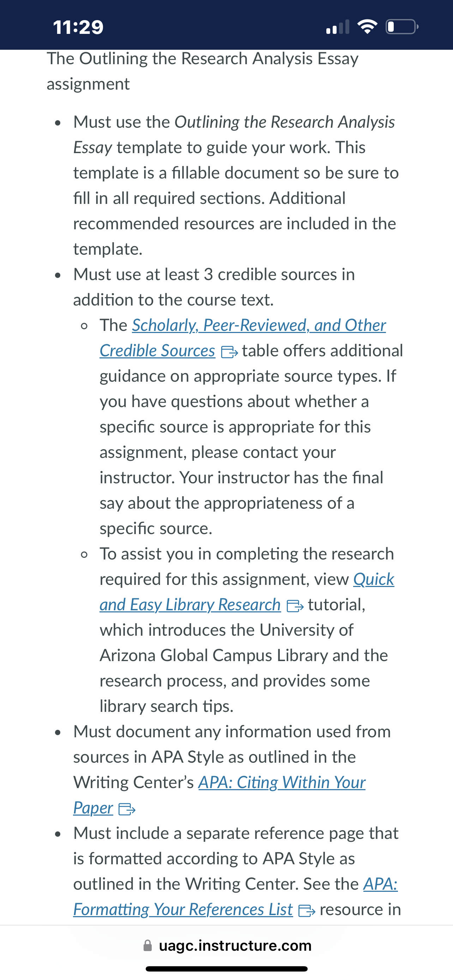The height and width of the screenshot is (980, 453).
Task: Click external link icon after References List
Action: 307,911
